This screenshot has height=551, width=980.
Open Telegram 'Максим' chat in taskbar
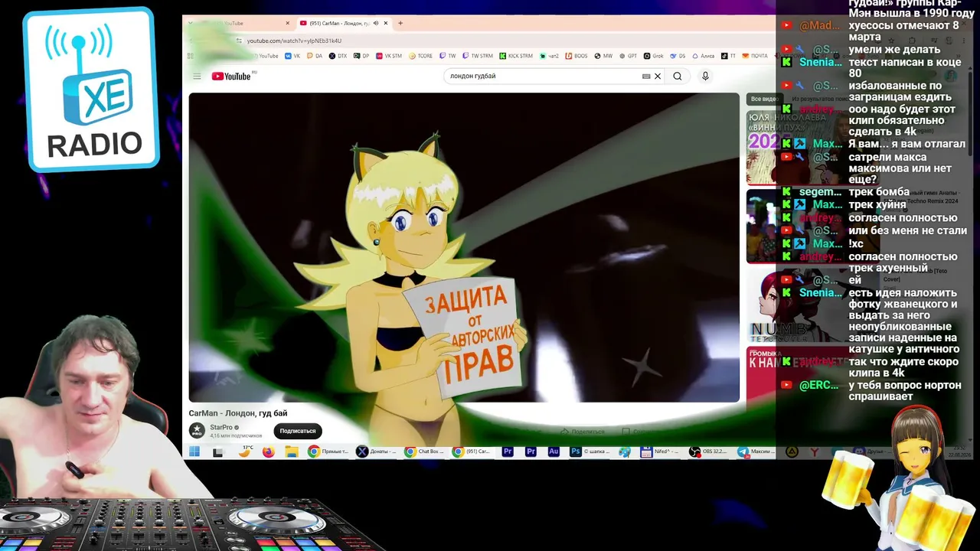point(757,452)
